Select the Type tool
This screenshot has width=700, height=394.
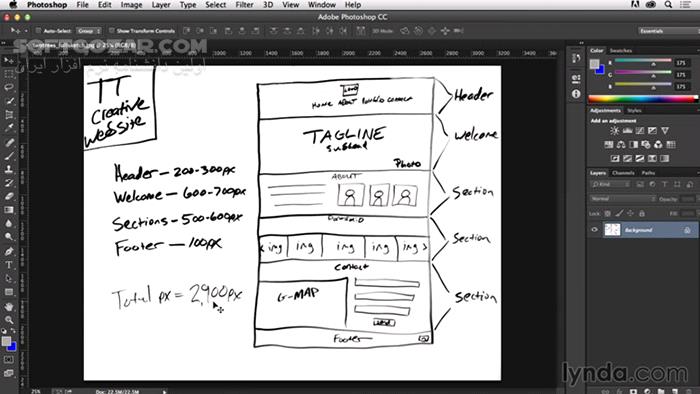9,265
